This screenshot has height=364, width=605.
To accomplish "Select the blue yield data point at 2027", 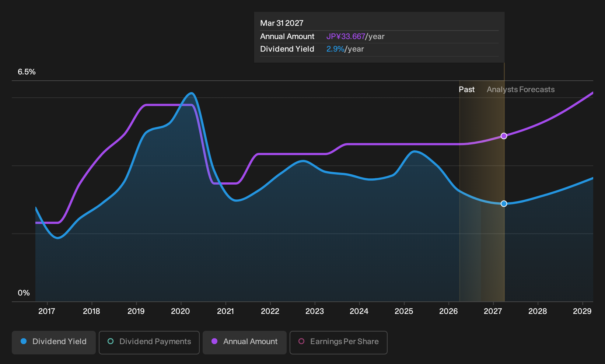I will click(x=504, y=204).
